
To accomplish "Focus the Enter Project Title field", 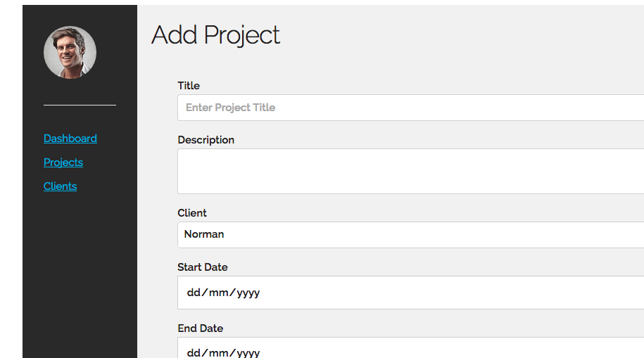I will coord(411,108).
